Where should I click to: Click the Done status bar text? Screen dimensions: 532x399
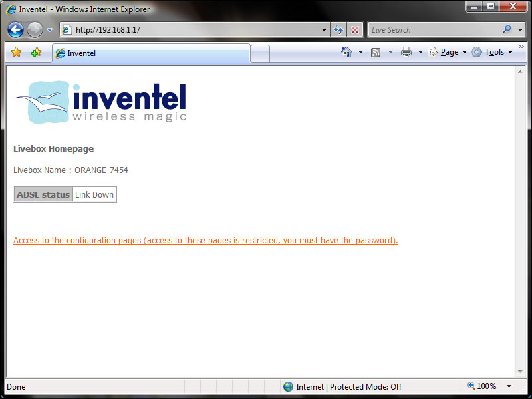click(x=16, y=387)
